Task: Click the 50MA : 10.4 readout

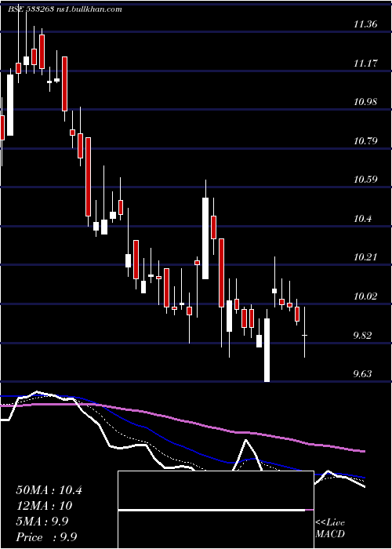Action: click(x=49, y=490)
